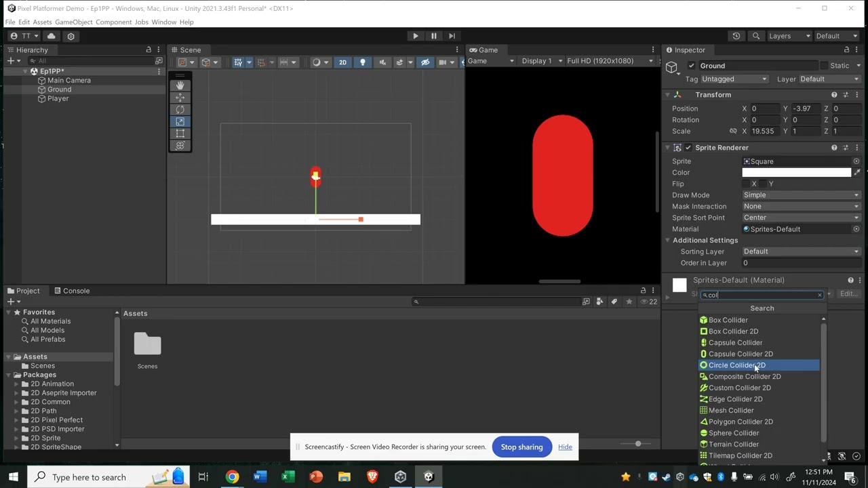Select the Rotate tool in Scene toolbar
The image size is (868, 488).
click(180, 110)
